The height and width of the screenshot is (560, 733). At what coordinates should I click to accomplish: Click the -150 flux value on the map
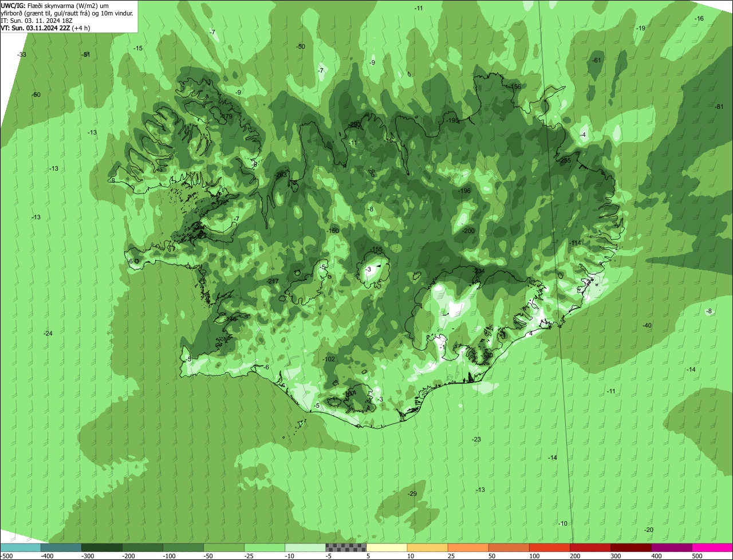pos(333,231)
